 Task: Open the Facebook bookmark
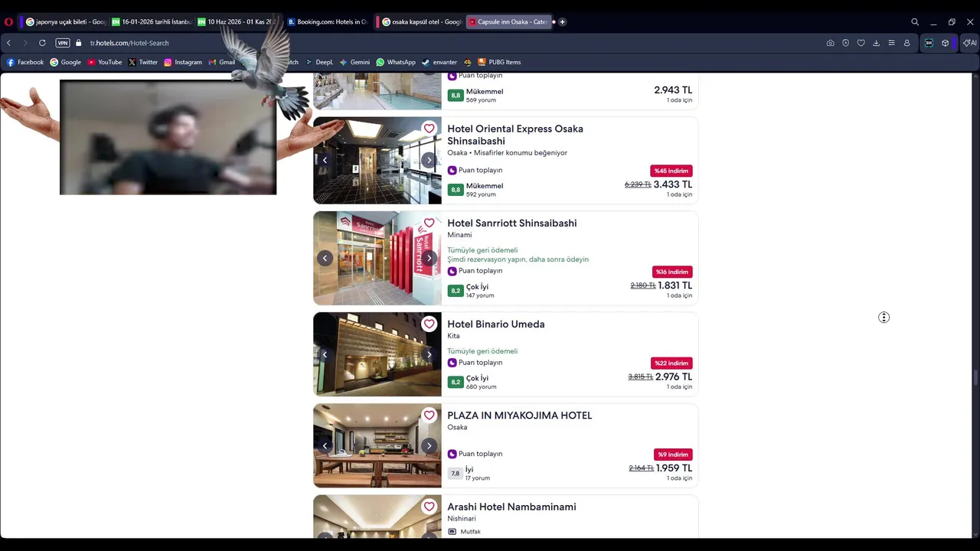click(25, 62)
